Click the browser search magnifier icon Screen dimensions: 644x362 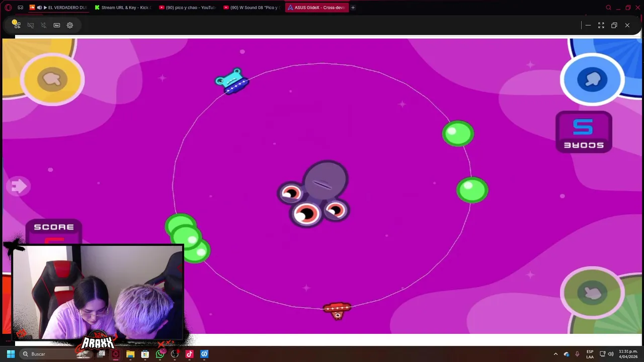click(x=608, y=8)
